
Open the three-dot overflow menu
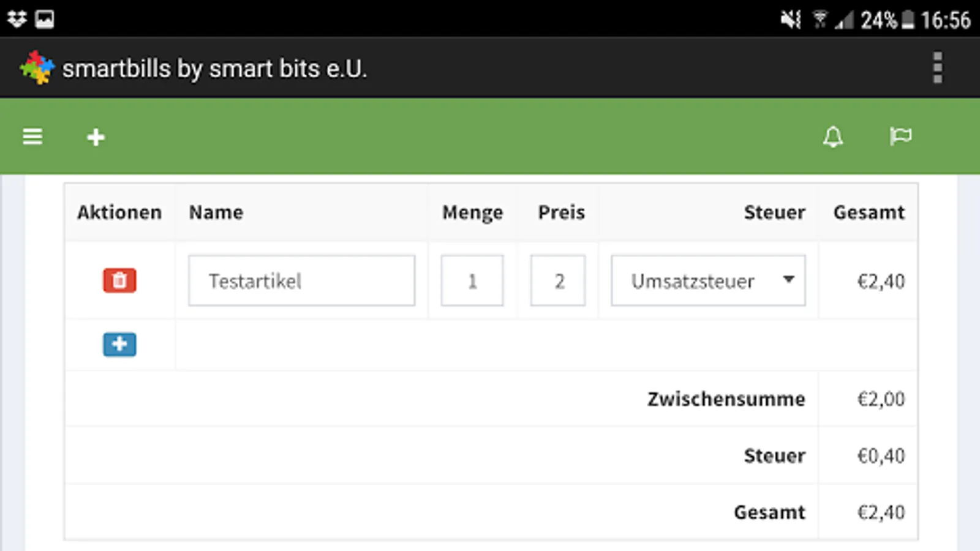coord(937,68)
